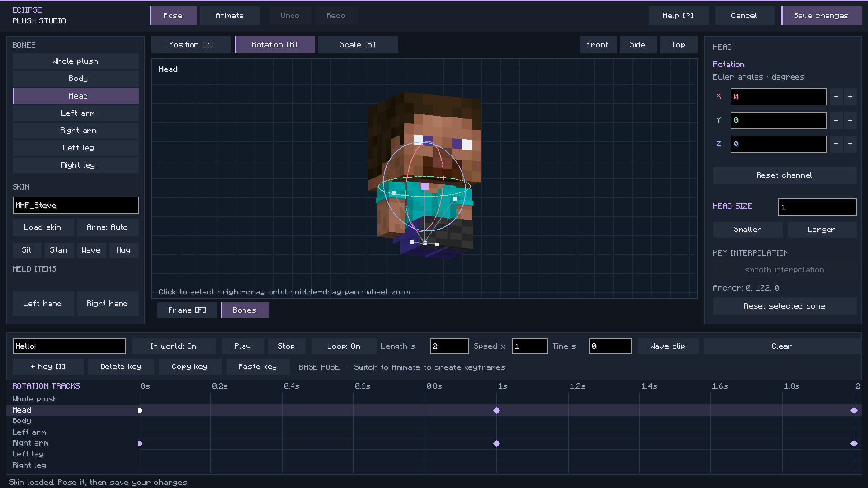The width and height of the screenshot is (868, 488).
Task: Click Delete key button
Action: pos(121,367)
